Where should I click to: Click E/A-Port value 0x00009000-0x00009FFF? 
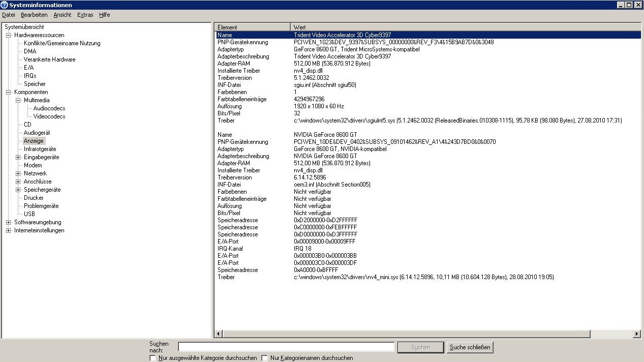[x=325, y=242]
